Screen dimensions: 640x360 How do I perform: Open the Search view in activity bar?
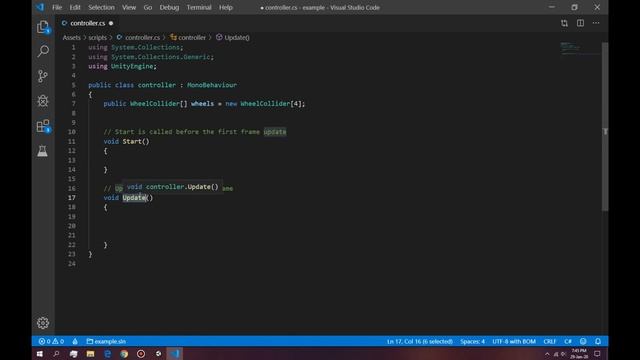coord(43,51)
